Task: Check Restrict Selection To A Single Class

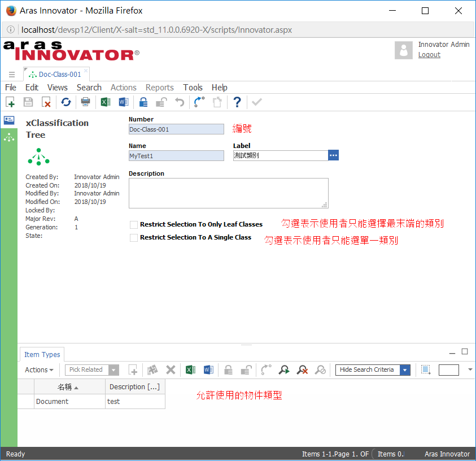Action: (134, 238)
